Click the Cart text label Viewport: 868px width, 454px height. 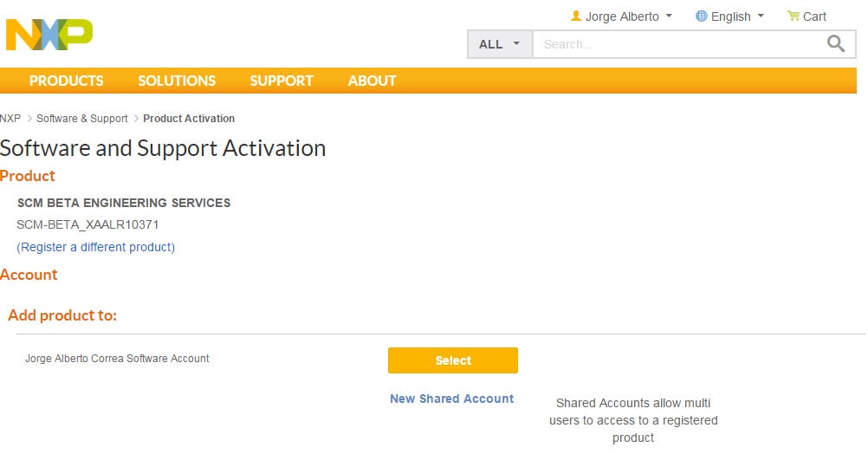pos(814,16)
